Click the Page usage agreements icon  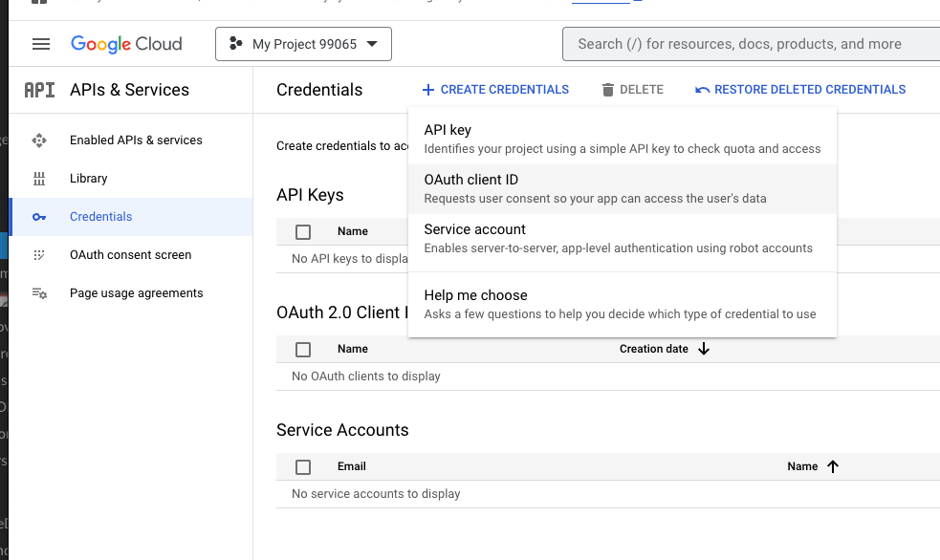39,293
